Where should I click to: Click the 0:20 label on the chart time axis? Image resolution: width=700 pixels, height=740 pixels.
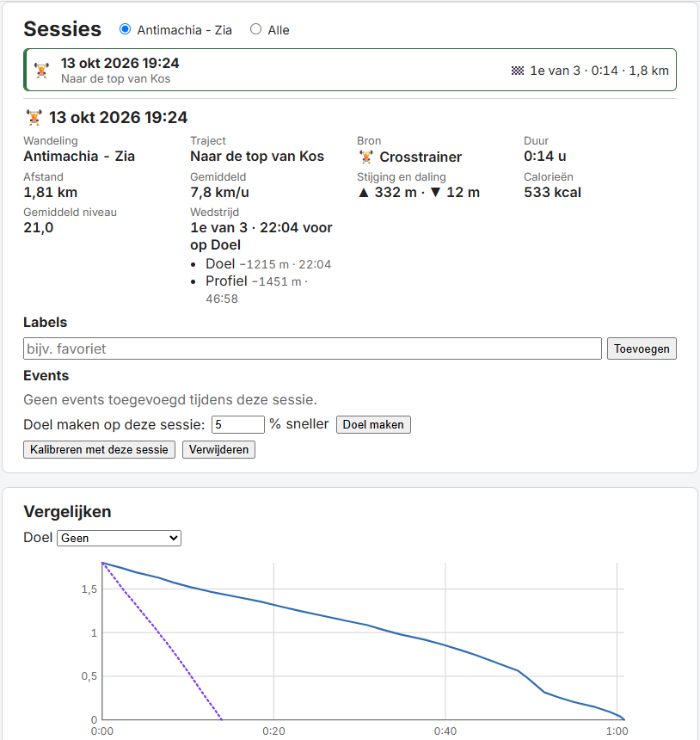273,731
